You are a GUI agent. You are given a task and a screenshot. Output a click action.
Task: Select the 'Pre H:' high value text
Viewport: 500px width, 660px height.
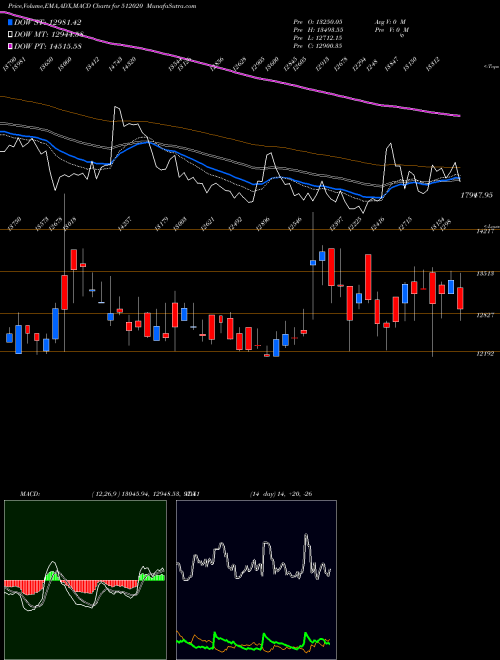tap(319, 30)
